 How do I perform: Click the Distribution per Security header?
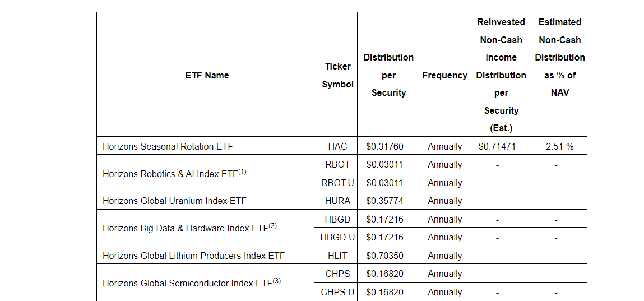click(x=388, y=75)
